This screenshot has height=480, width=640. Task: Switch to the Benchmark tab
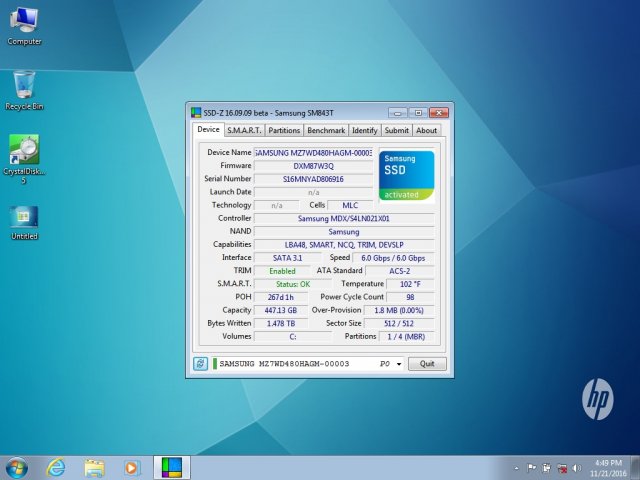(326, 130)
